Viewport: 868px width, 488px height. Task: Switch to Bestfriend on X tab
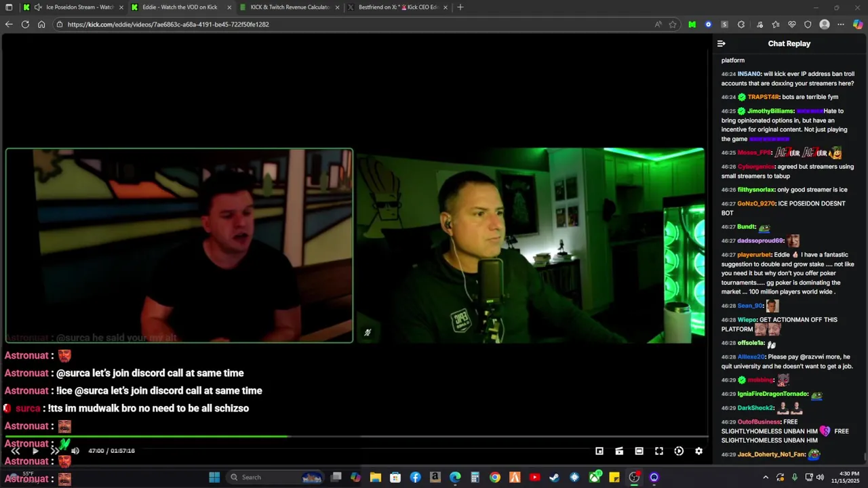[x=398, y=7]
